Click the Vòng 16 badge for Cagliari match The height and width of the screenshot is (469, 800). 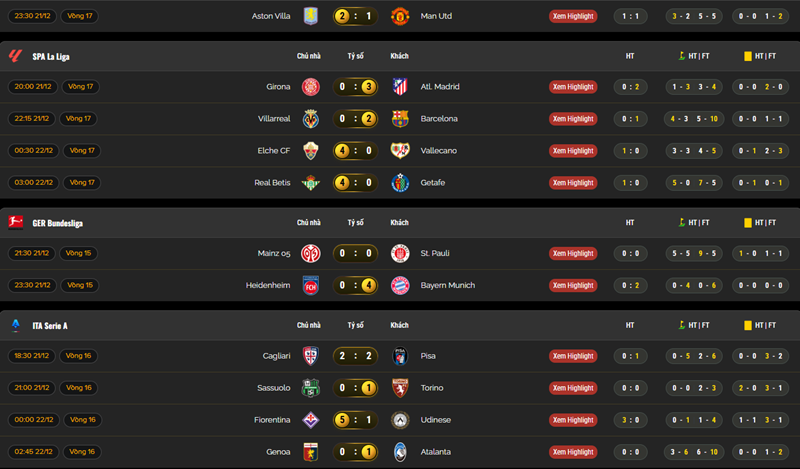pyautogui.click(x=78, y=356)
